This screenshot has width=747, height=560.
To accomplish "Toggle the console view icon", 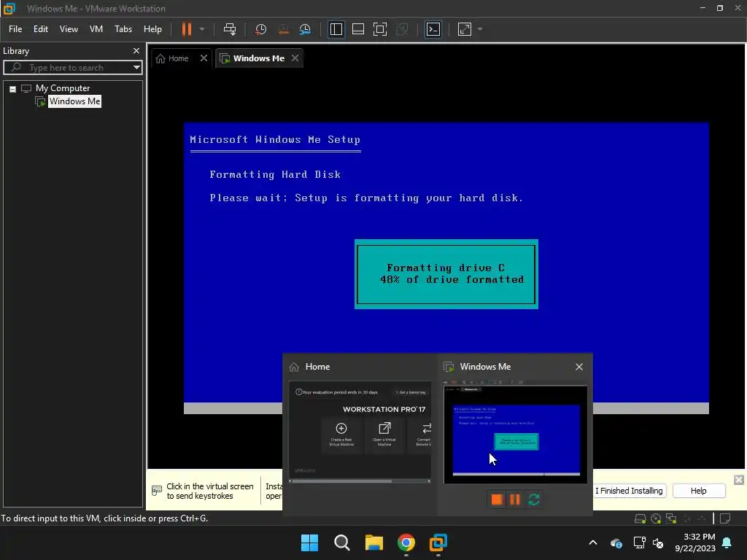I will tap(433, 29).
